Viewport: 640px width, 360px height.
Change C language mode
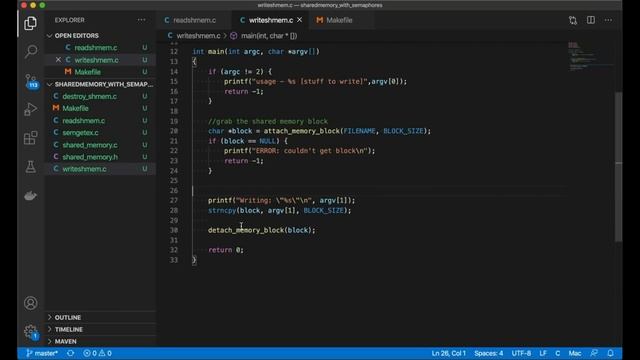[x=558, y=353]
